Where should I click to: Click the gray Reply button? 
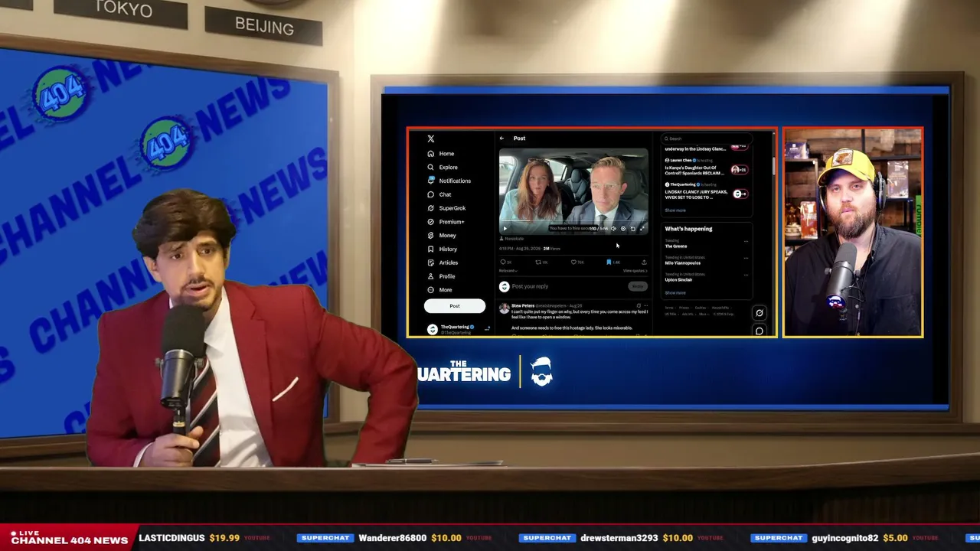637,286
